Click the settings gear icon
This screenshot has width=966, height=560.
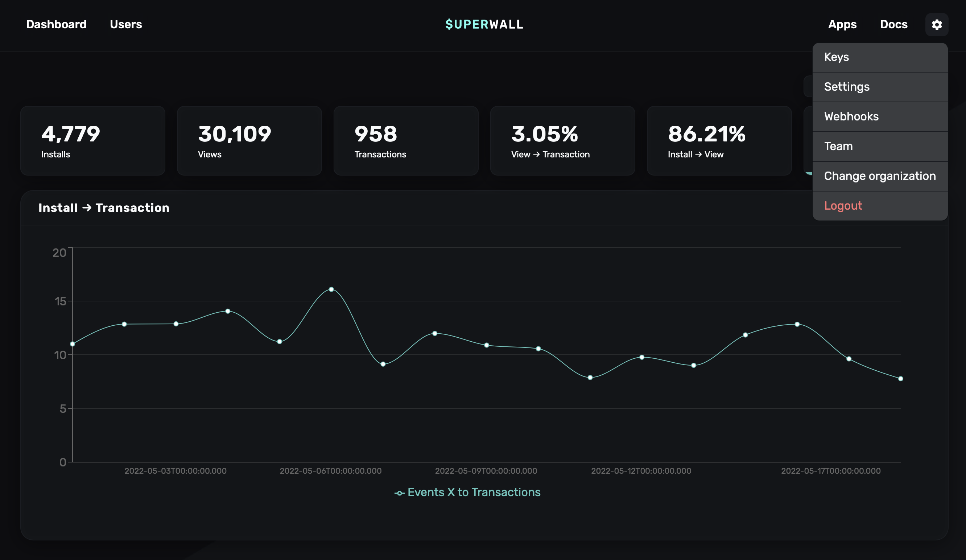pyautogui.click(x=937, y=25)
